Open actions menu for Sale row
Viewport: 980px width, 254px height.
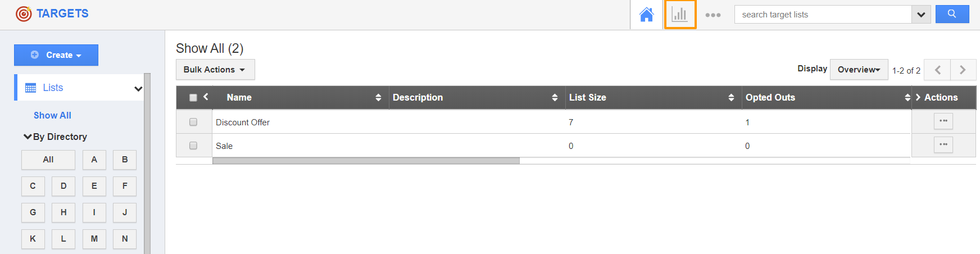943,145
